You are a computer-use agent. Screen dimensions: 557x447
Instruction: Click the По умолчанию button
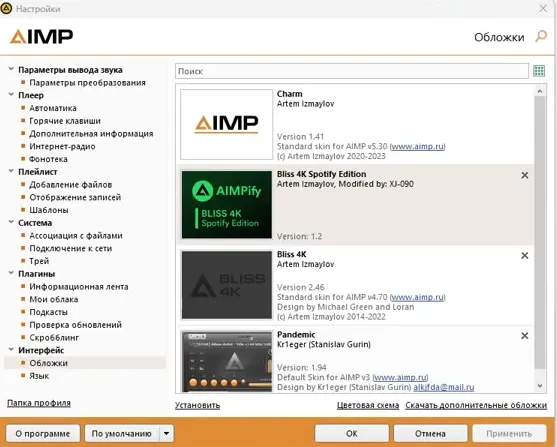122,433
